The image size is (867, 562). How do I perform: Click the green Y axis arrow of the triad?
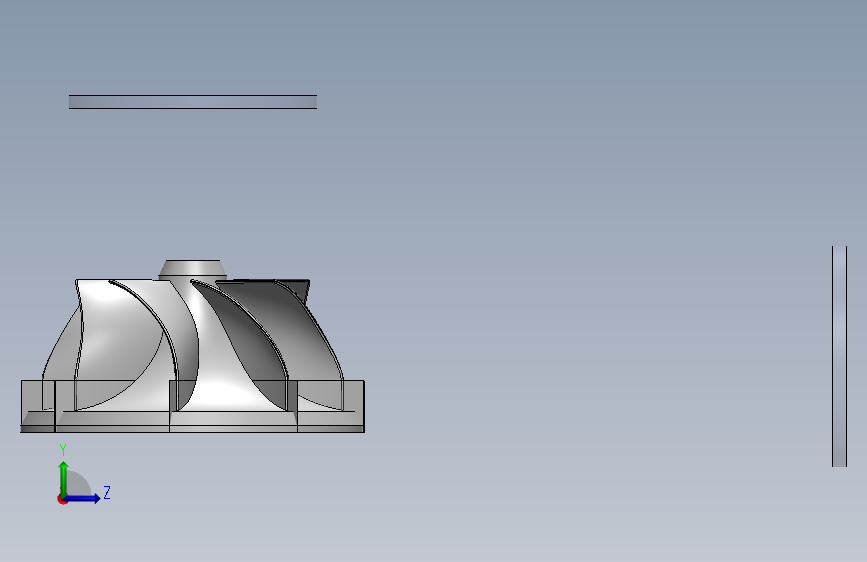64,479
